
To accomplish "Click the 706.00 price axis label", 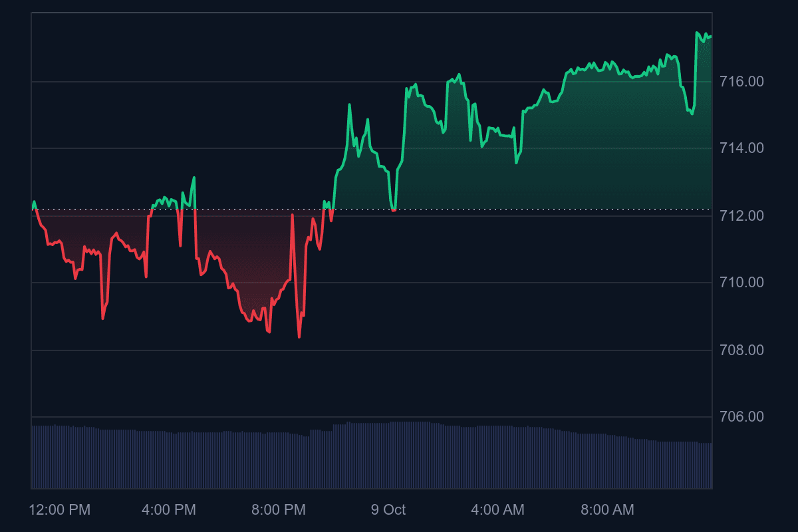I will click(741, 417).
